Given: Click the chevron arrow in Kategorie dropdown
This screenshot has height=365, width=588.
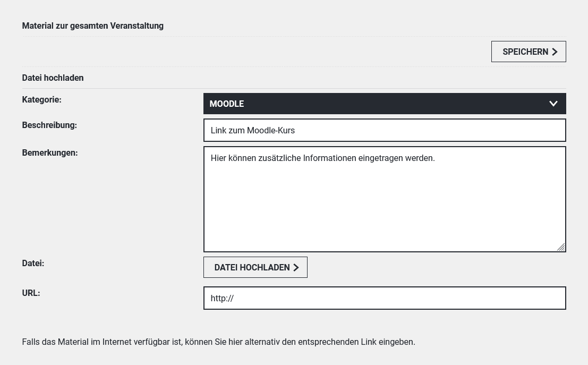Looking at the screenshot, I should (x=553, y=104).
